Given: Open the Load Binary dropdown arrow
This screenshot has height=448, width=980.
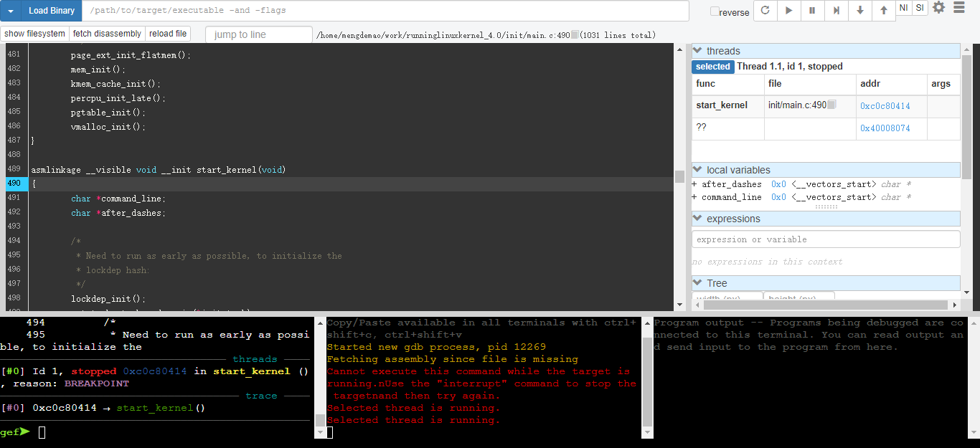Looking at the screenshot, I should (x=10, y=11).
